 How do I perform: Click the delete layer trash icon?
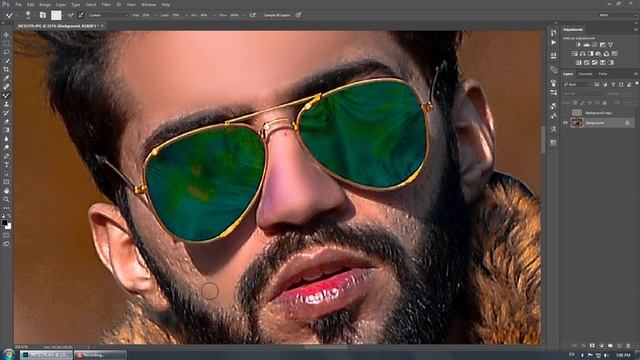tap(628, 346)
